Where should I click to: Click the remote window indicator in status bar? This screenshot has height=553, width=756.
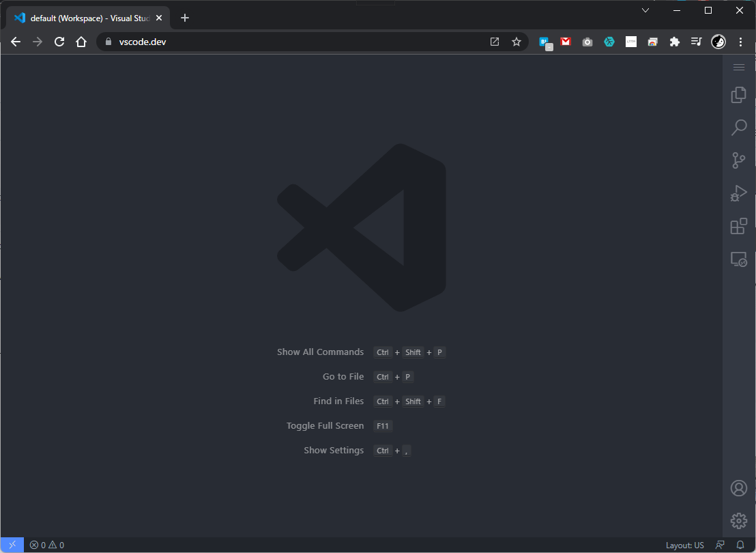12,545
